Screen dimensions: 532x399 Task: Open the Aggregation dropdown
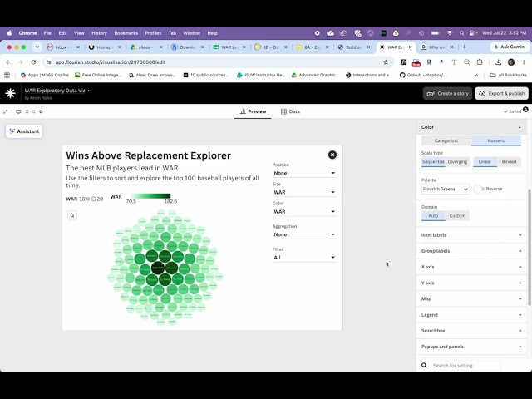[x=304, y=234]
